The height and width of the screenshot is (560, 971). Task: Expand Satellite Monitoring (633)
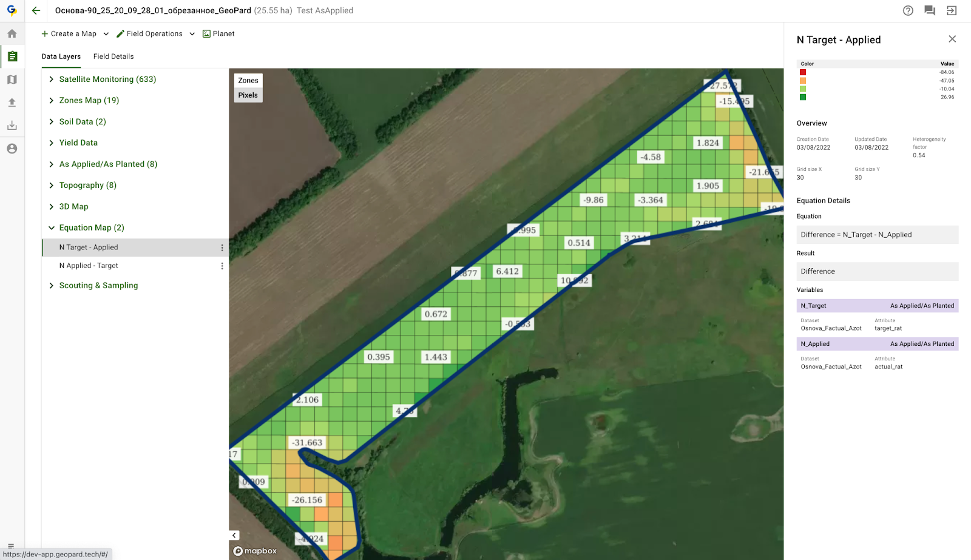(x=52, y=79)
